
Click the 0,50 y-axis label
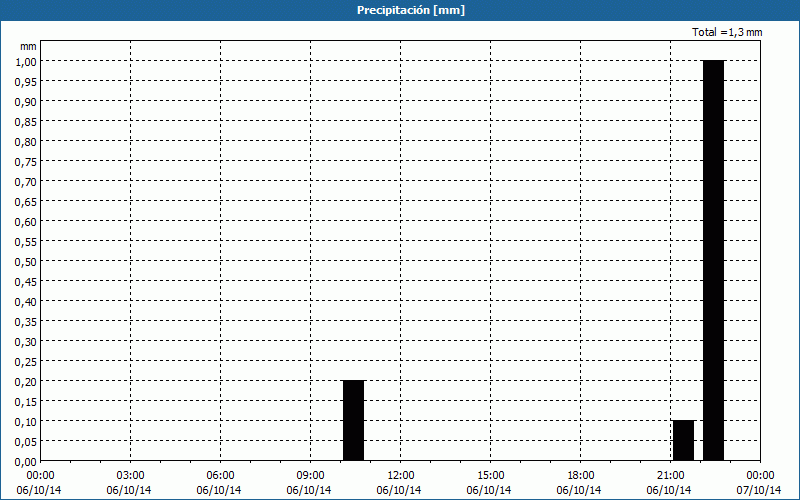pos(26,261)
